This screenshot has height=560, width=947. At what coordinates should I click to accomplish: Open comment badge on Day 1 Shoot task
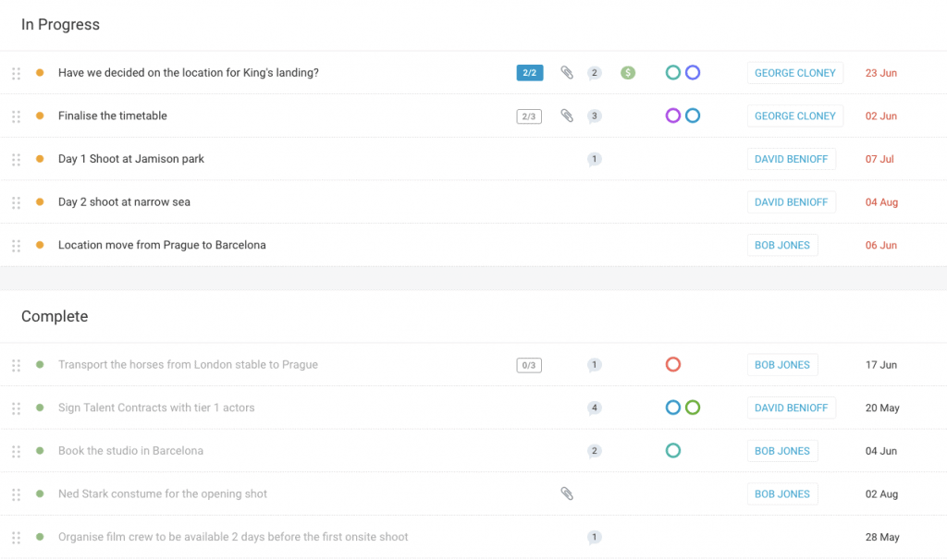594,159
